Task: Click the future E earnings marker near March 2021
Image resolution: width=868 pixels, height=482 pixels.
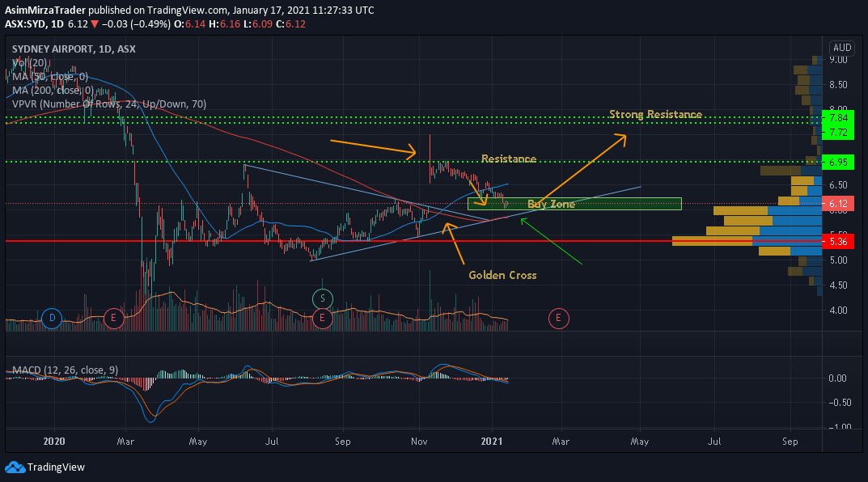Action: (x=558, y=318)
